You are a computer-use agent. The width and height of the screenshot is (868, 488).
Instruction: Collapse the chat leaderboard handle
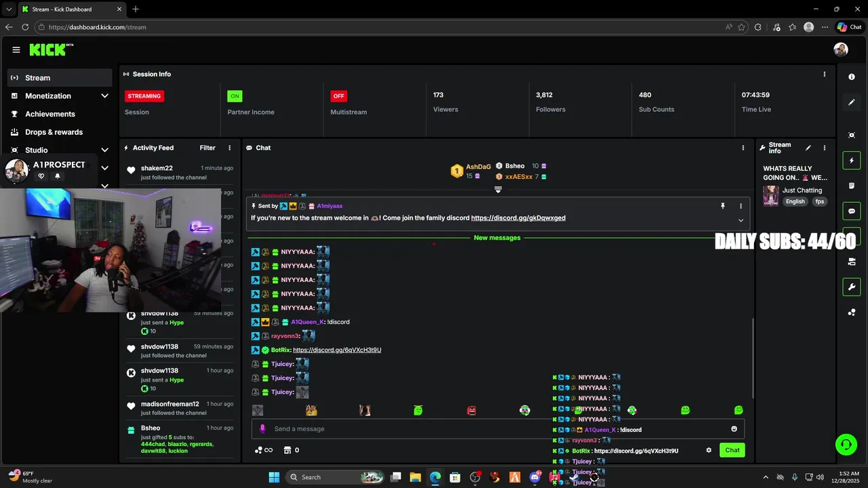[x=498, y=190]
